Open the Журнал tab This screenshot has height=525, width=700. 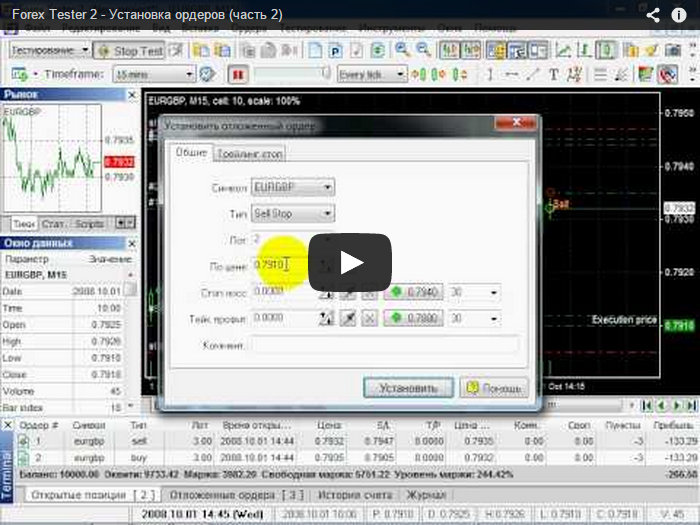(426, 495)
